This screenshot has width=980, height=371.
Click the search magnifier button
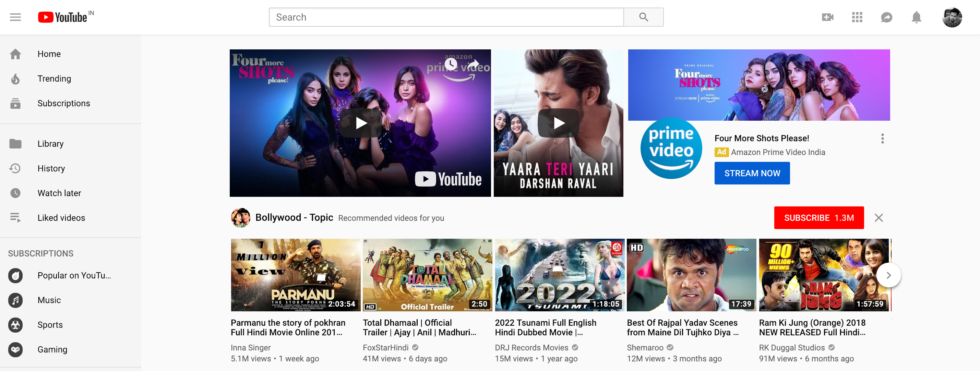coord(643,17)
